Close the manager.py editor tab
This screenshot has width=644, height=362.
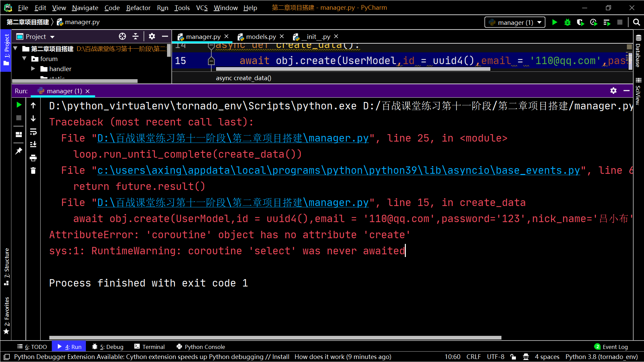pos(226,36)
